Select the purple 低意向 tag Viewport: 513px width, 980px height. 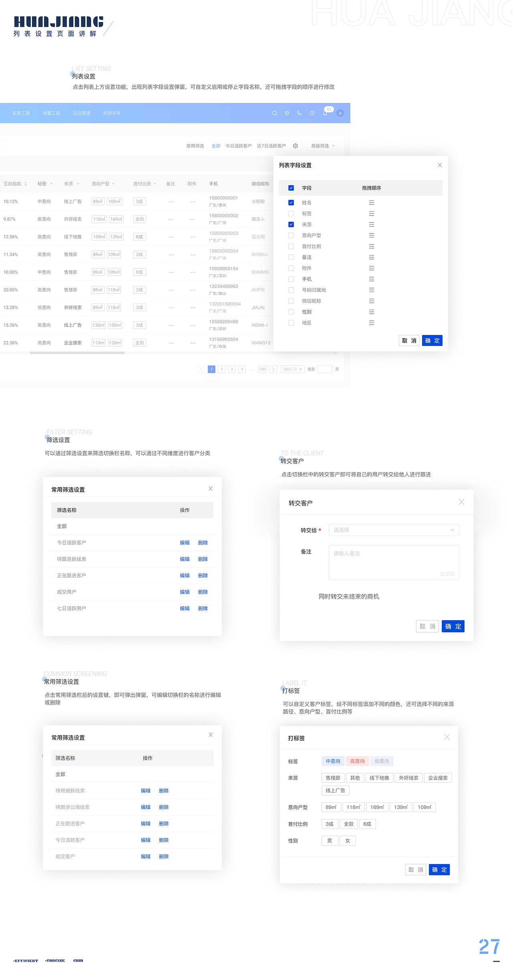click(x=382, y=761)
